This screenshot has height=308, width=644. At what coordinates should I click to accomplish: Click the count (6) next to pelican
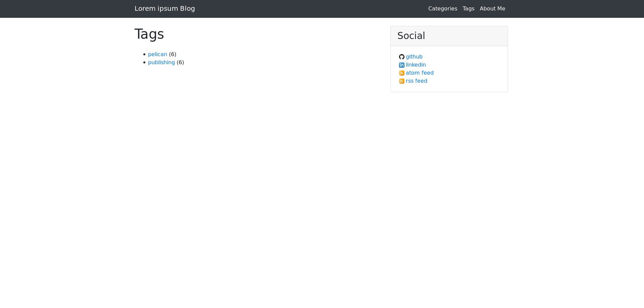[x=173, y=54]
